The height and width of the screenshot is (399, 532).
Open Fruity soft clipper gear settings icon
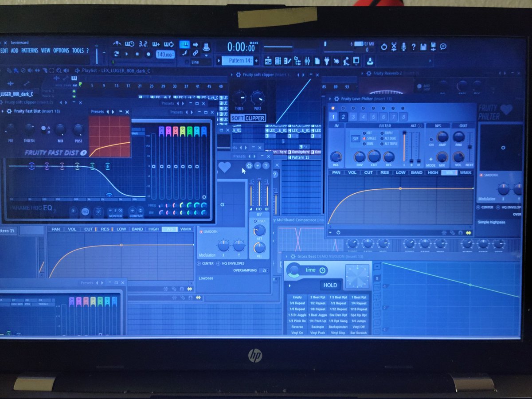pos(238,74)
